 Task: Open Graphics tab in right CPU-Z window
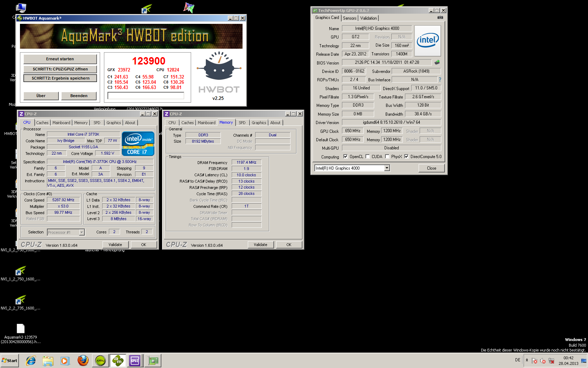(x=259, y=123)
